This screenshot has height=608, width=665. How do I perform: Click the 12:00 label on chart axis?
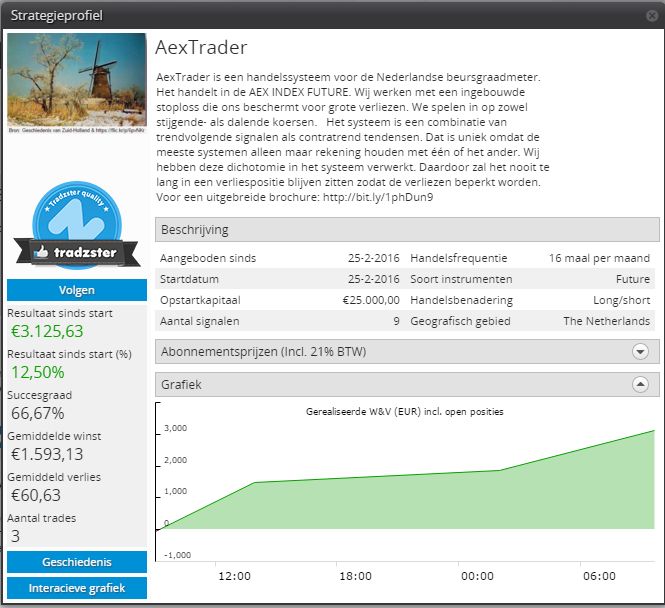(x=235, y=576)
